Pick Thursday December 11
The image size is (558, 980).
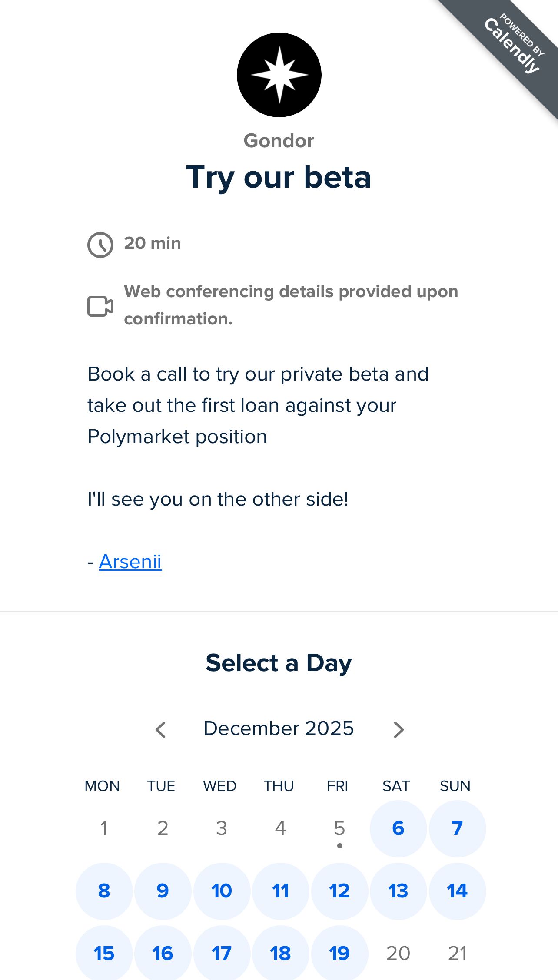point(281,891)
